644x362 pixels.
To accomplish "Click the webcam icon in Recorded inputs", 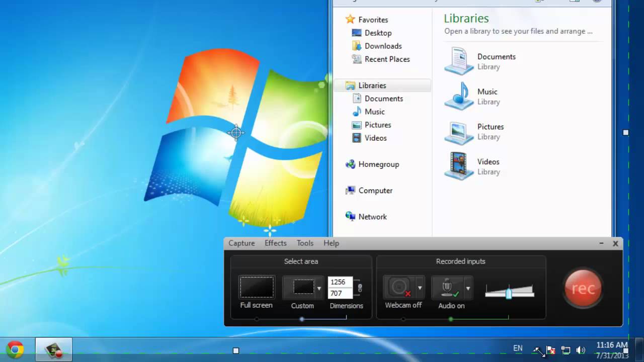I will [x=400, y=287].
